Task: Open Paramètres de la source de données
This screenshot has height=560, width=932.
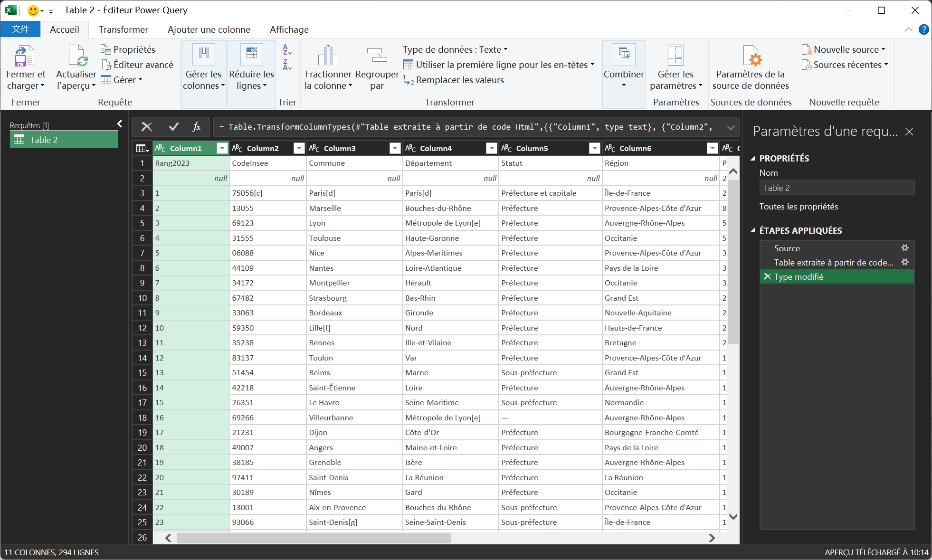Action: point(751,66)
